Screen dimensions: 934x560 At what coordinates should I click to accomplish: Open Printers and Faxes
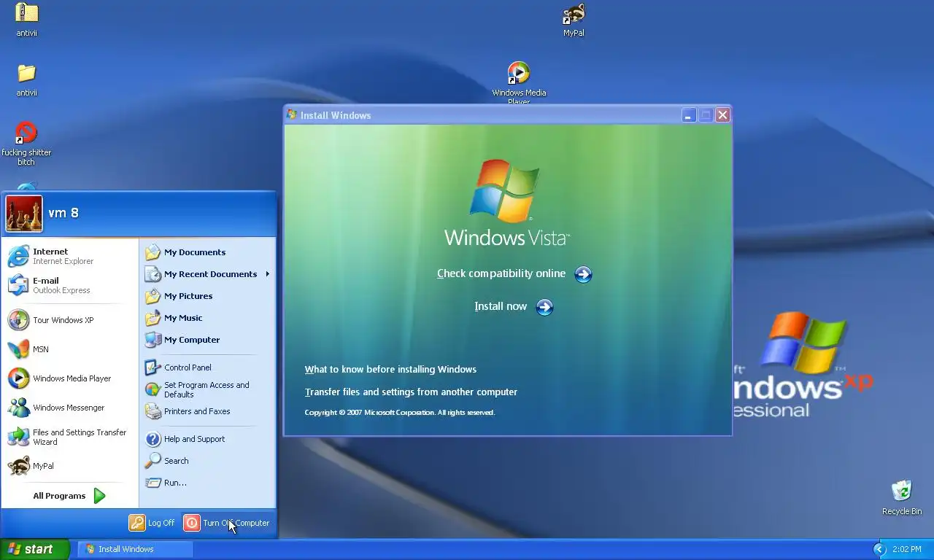coord(207,411)
